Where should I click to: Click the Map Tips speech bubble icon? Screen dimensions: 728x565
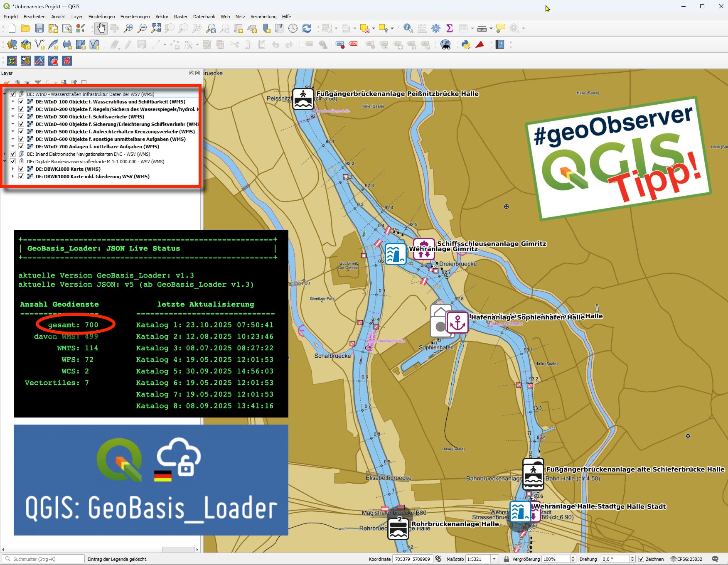[501, 28]
